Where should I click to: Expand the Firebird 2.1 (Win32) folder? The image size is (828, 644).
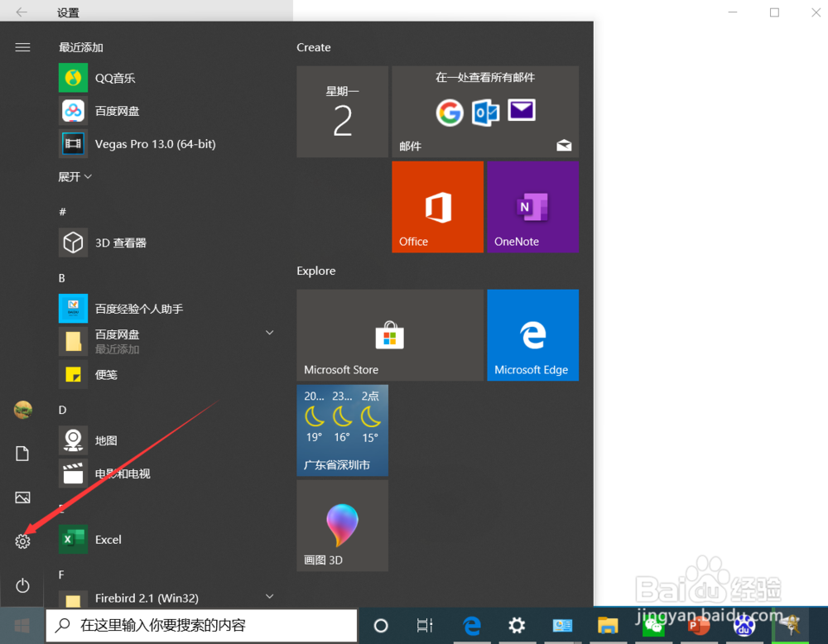(269, 597)
